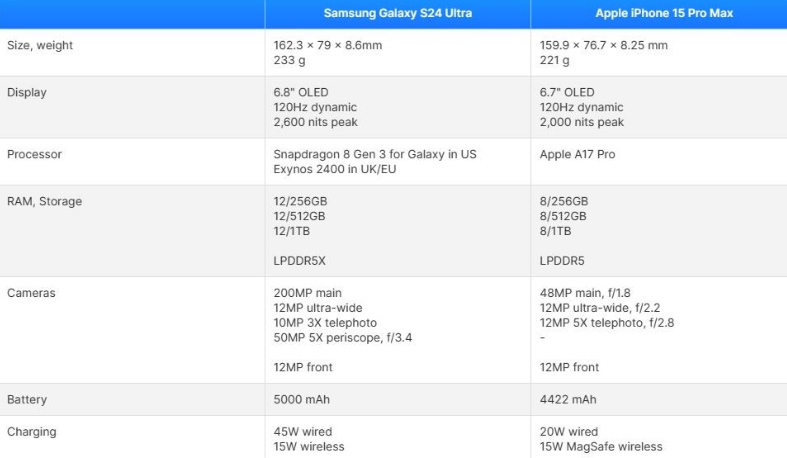This screenshot has height=458, width=787.
Task: Select the '6.7" OLED' display value
Action: click(567, 92)
